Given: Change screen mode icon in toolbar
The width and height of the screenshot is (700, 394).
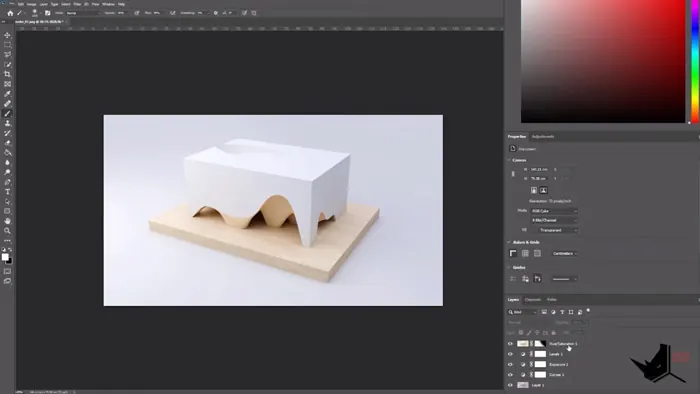Looking at the screenshot, I should [7, 281].
